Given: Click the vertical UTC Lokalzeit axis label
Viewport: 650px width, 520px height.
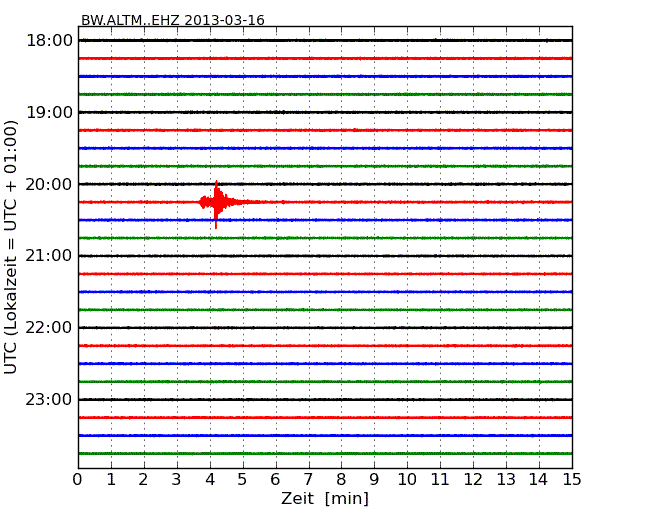Looking at the screenshot, I should point(11,248).
